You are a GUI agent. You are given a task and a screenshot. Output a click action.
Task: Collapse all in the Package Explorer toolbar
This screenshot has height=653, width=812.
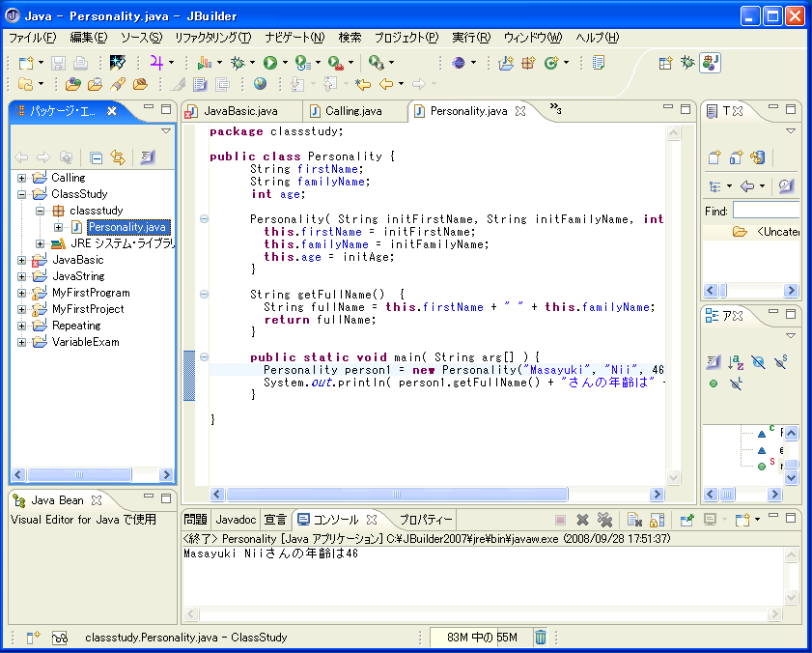tap(96, 157)
